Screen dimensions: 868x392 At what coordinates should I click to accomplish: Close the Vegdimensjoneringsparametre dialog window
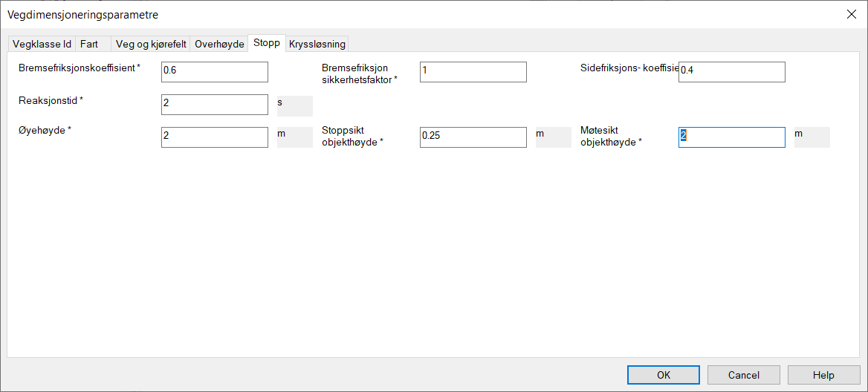point(851,14)
